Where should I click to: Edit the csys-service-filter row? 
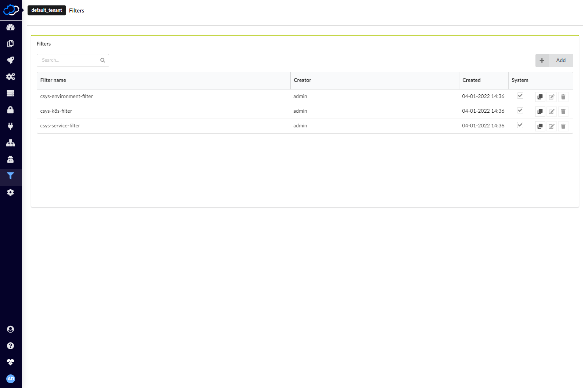(x=552, y=126)
